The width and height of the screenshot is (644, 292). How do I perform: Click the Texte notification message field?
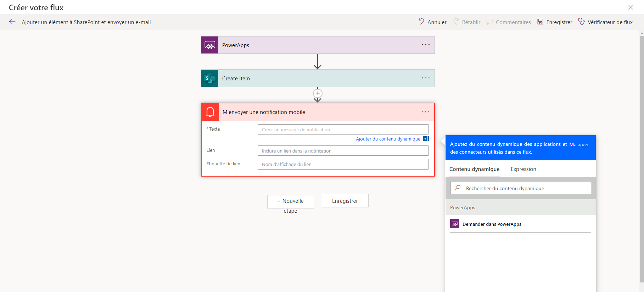point(343,130)
